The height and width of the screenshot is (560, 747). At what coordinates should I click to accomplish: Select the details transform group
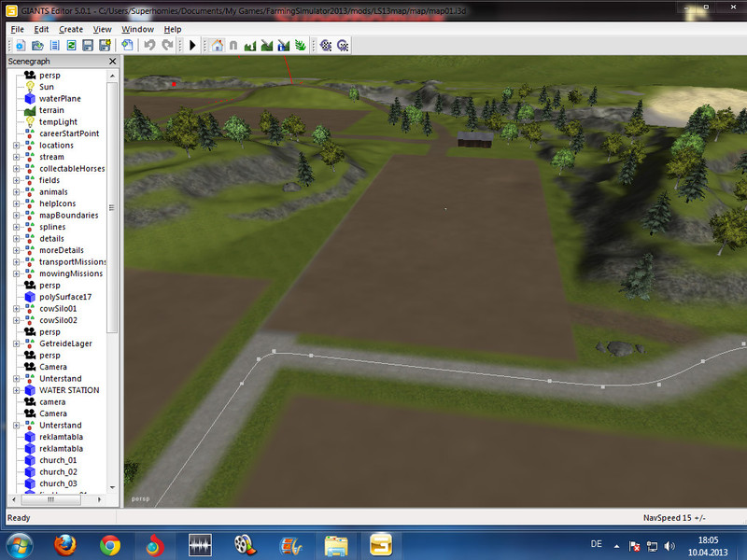(x=51, y=239)
